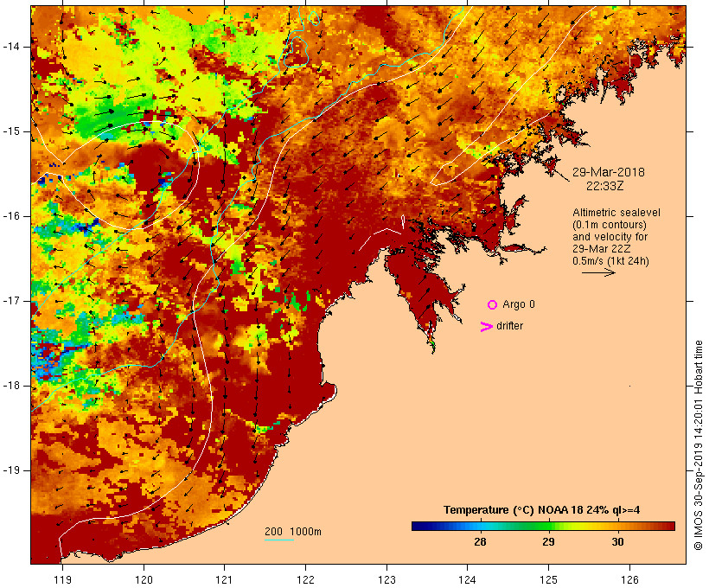Click the temperature color bar at 30
Image resolution: width=709 pixels, height=588 pixels.
point(617,526)
